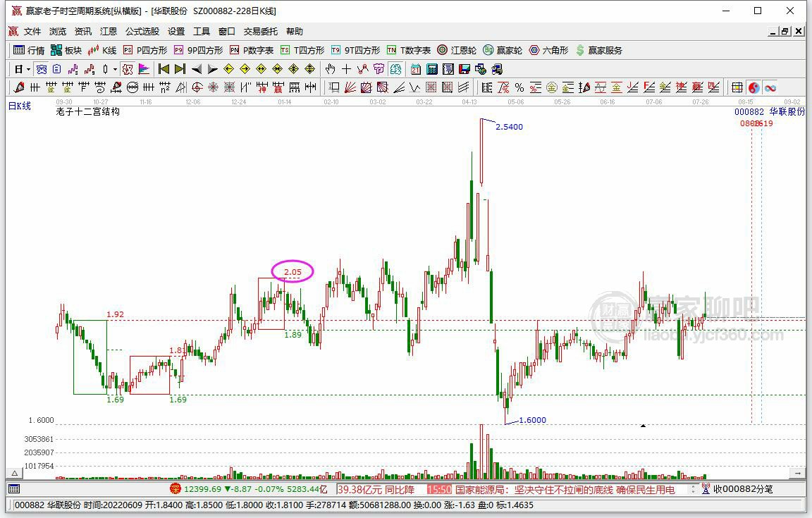This screenshot has height=518, width=812.
Task: Open the T四方形 tool
Action: coord(302,50)
